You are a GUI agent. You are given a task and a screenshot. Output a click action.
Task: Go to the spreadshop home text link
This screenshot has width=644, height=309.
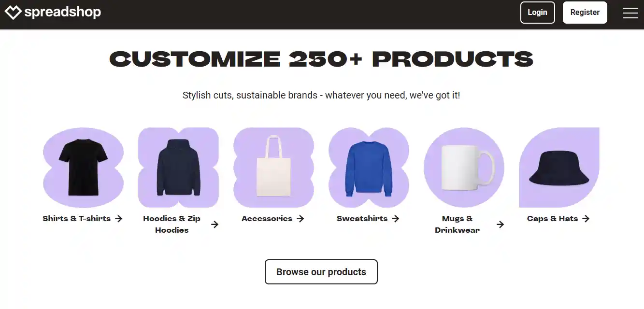pos(63,12)
